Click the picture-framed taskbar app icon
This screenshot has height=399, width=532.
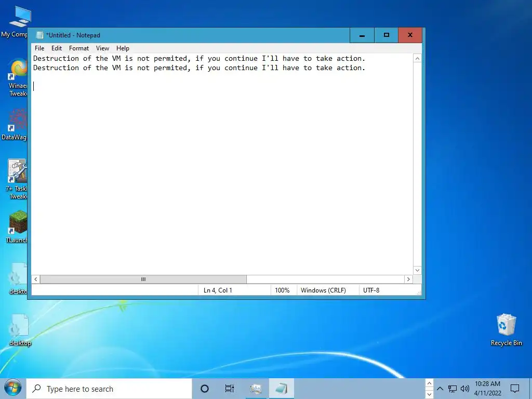256,389
